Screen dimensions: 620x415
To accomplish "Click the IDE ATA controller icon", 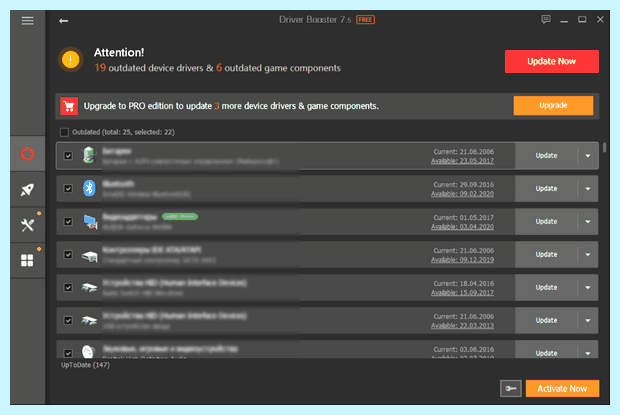I will coord(90,256).
